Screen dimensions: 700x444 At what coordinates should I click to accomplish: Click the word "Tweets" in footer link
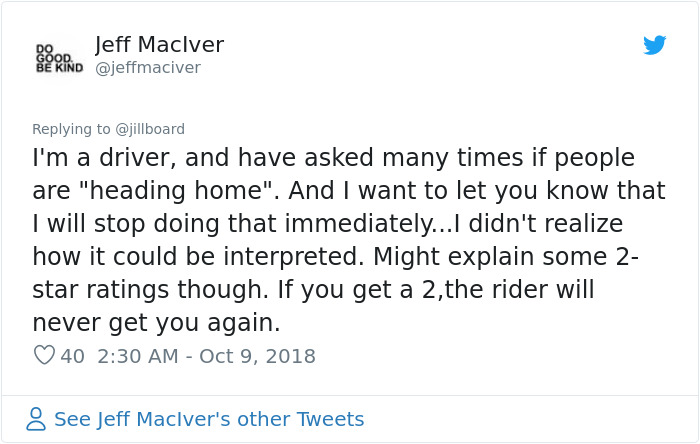point(330,419)
